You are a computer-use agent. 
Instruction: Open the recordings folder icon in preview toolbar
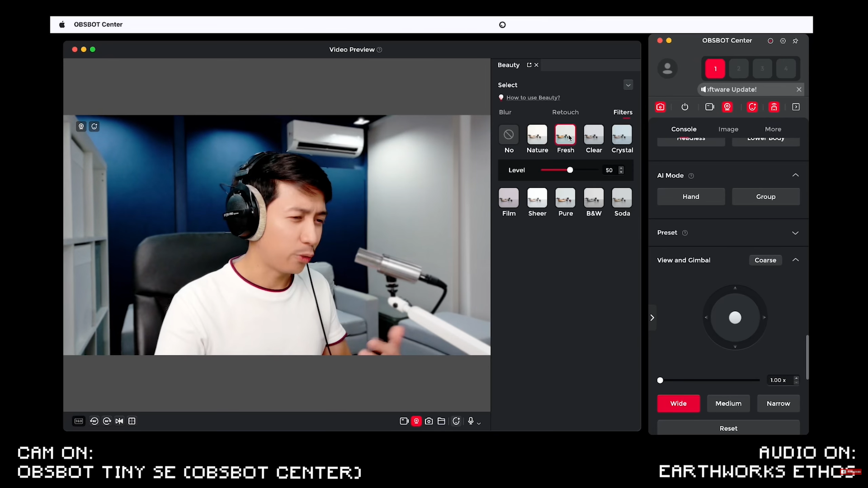[x=441, y=421]
